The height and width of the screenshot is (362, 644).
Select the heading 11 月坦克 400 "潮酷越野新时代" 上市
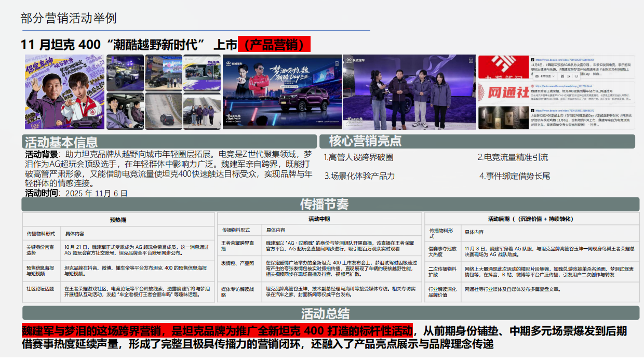[129, 45]
